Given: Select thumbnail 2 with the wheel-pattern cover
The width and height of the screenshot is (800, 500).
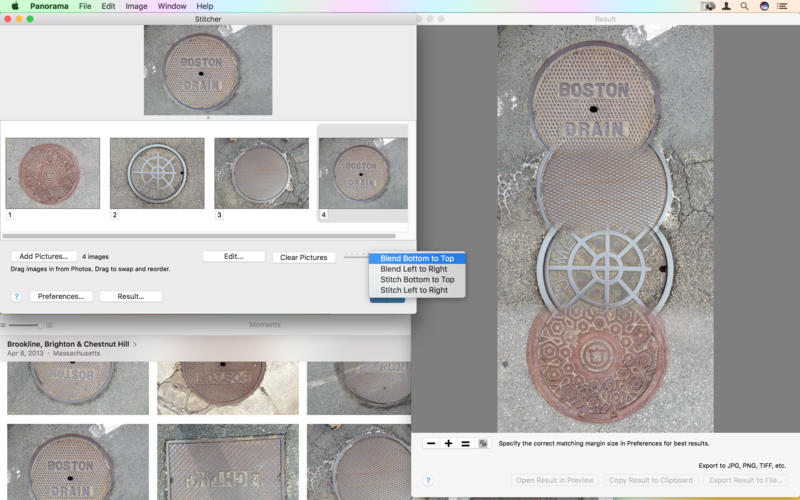Looking at the screenshot, I should (x=157, y=173).
